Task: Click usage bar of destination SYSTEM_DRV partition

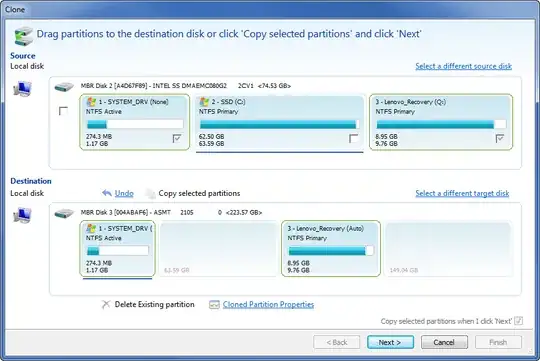Action: pos(117,250)
